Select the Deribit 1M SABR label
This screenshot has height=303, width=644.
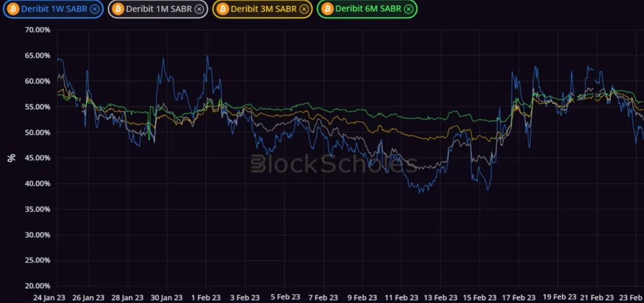click(x=159, y=9)
